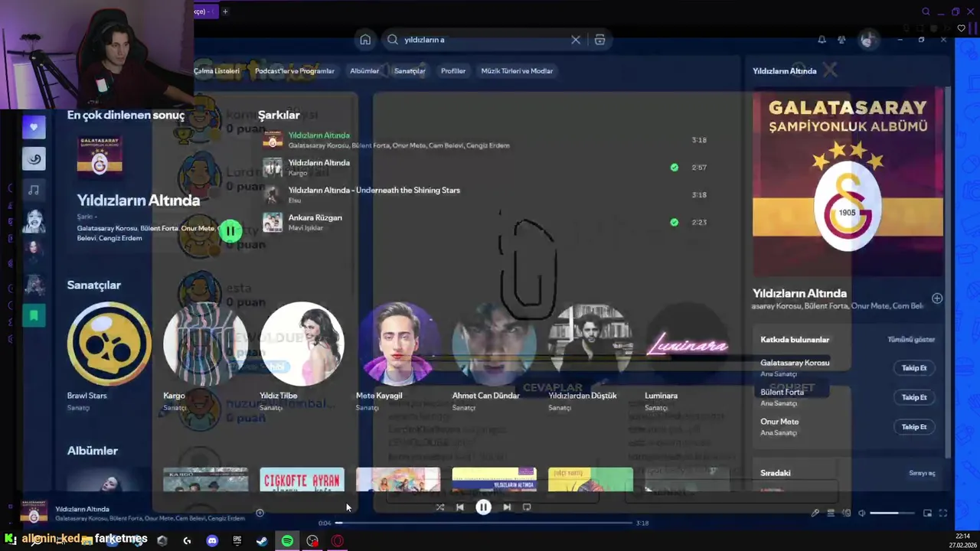This screenshot has width=980, height=551.
Task: Toggle the lyrics microphone icon
Action: [x=815, y=513]
